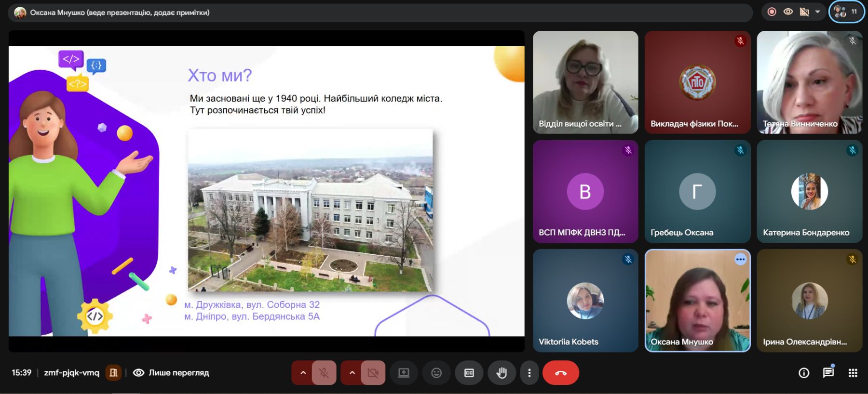The image size is (868, 394).
Task: Leave the call with red button
Action: pyautogui.click(x=560, y=373)
